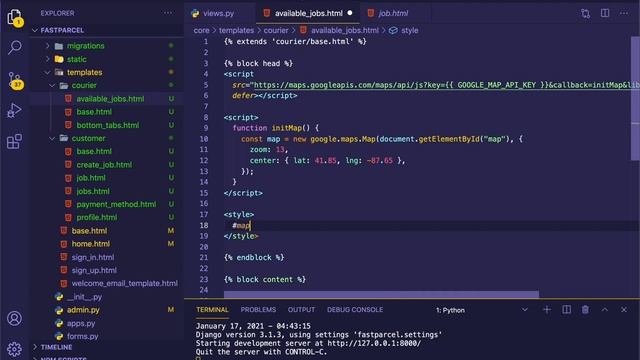
Task: Click the style breadcrumb
Action: [x=409, y=31]
